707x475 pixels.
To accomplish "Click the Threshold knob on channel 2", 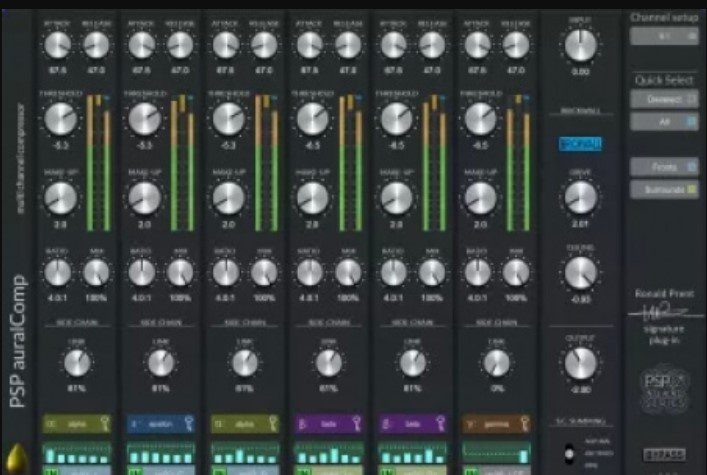I will pos(144,119).
